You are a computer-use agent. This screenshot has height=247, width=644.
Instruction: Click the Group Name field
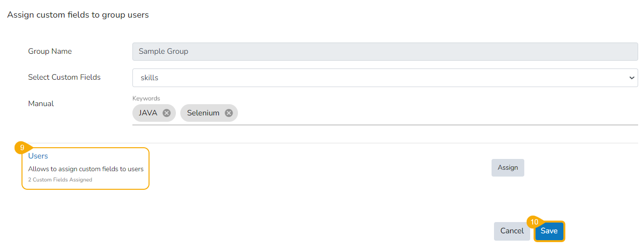tap(385, 51)
